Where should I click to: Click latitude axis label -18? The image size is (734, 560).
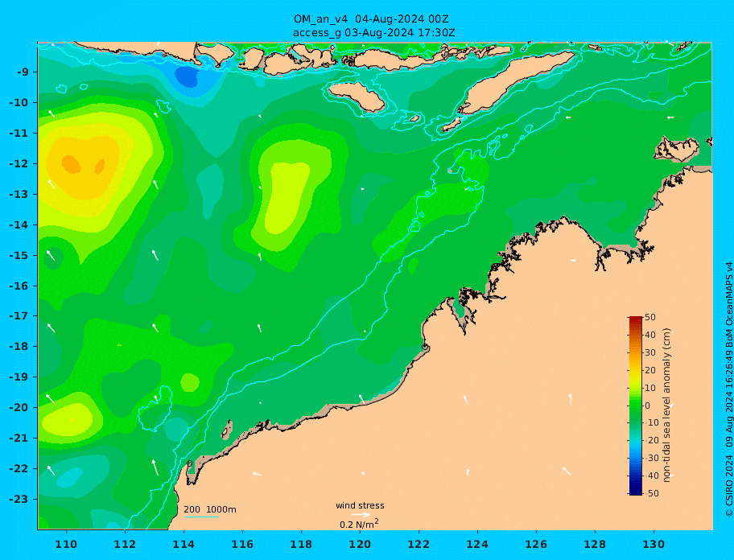(x=19, y=347)
